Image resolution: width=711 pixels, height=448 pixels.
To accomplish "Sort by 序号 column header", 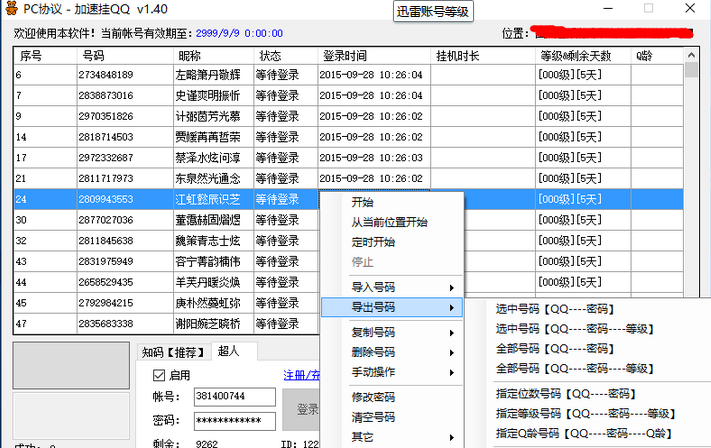I will [45, 56].
